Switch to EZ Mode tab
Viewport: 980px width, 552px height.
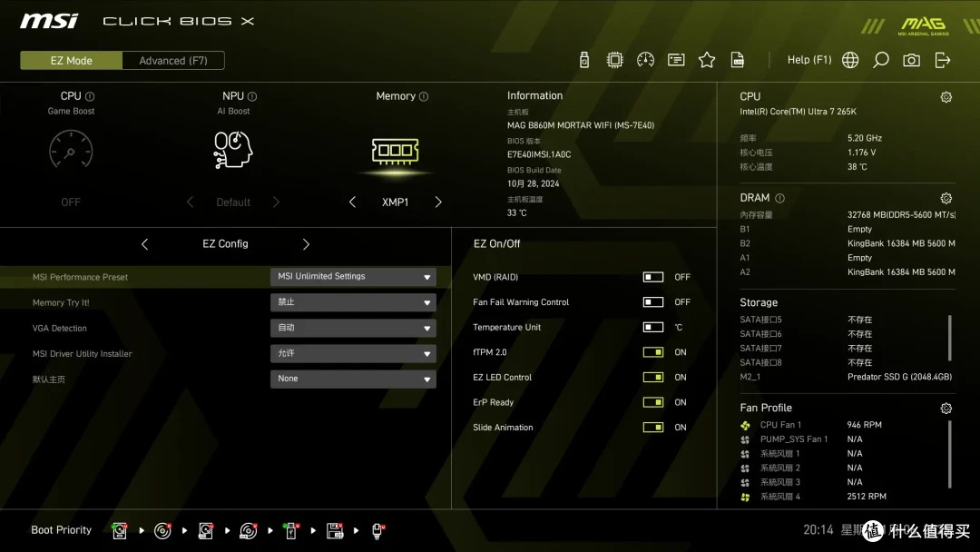point(72,61)
